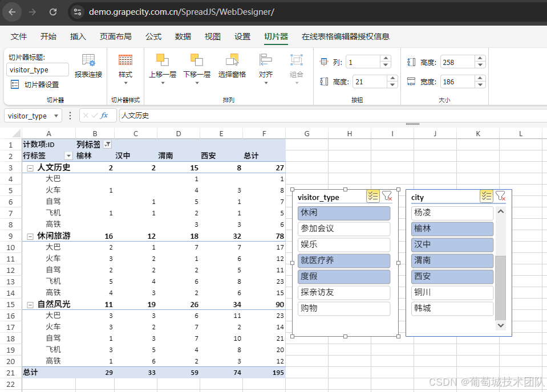Increase the slicer size 高度 value
This screenshot has width=547, height=392.
click(x=480, y=59)
